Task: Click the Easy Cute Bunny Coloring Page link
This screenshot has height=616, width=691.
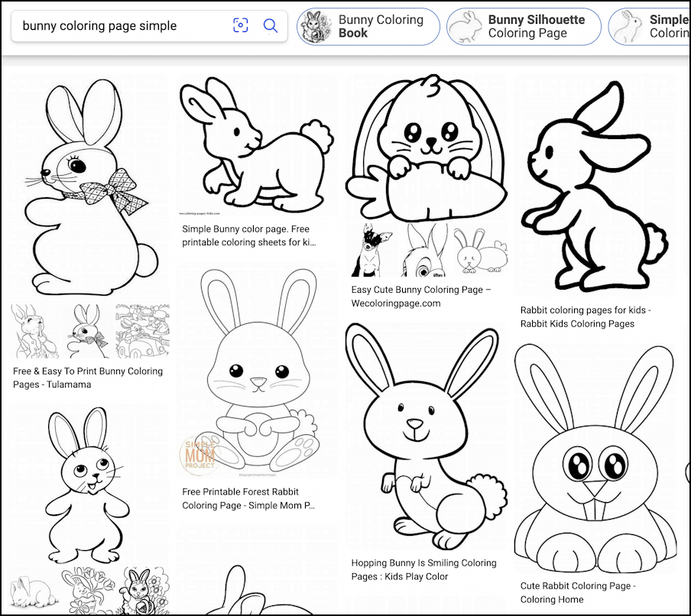Action: click(421, 297)
